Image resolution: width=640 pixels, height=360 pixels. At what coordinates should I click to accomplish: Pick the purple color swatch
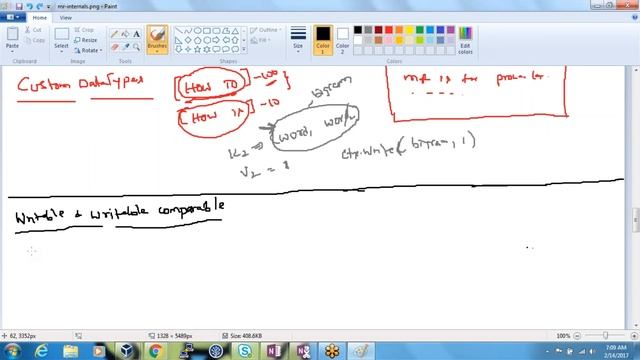tap(451, 30)
